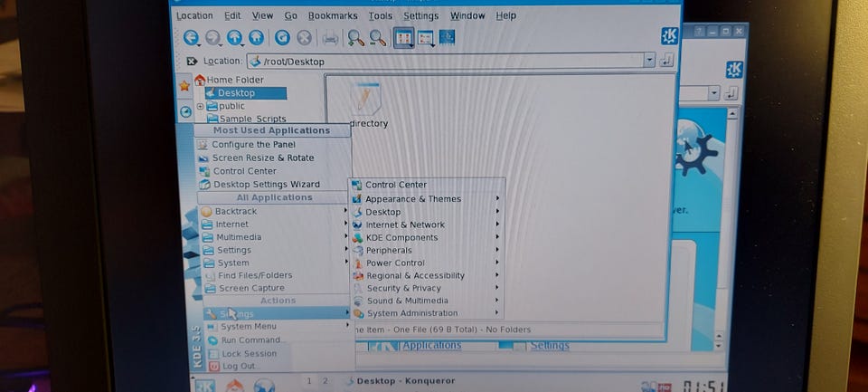Open the Bookmarks star sidebar tab
This screenshot has height=392, width=868.
click(x=184, y=86)
